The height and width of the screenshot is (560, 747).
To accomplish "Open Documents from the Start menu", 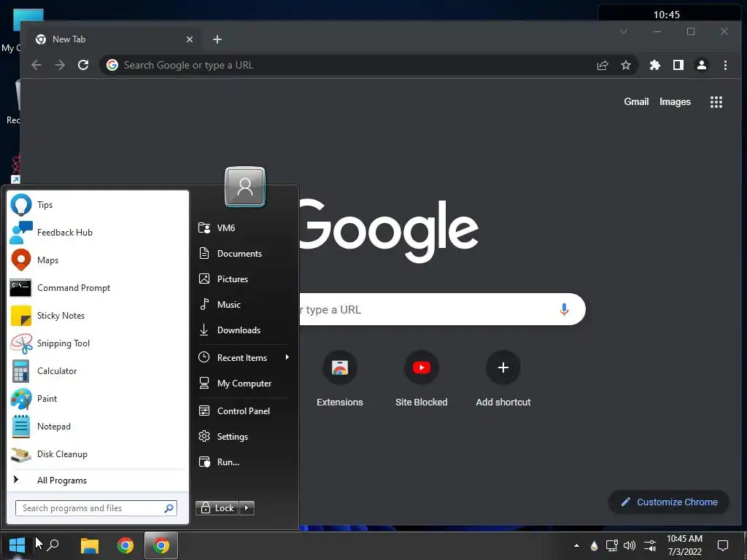I will click(243, 253).
